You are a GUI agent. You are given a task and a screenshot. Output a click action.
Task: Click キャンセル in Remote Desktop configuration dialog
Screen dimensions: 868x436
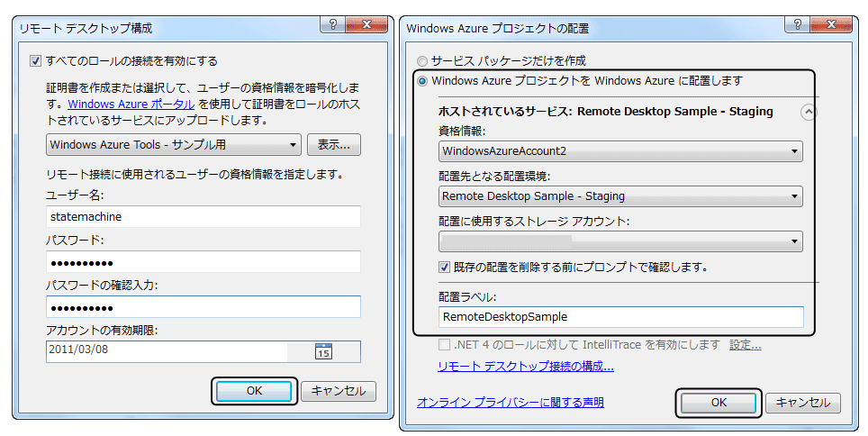point(339,391)
